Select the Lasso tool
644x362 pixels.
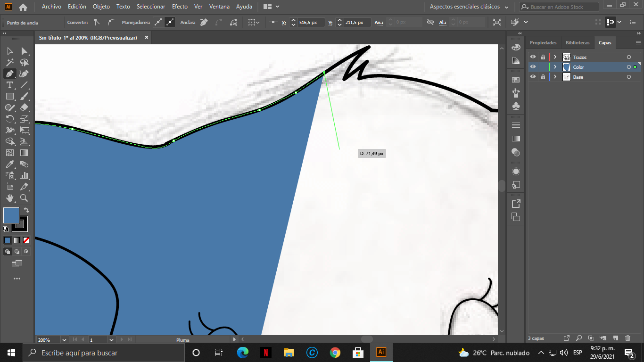coord(24,62)
